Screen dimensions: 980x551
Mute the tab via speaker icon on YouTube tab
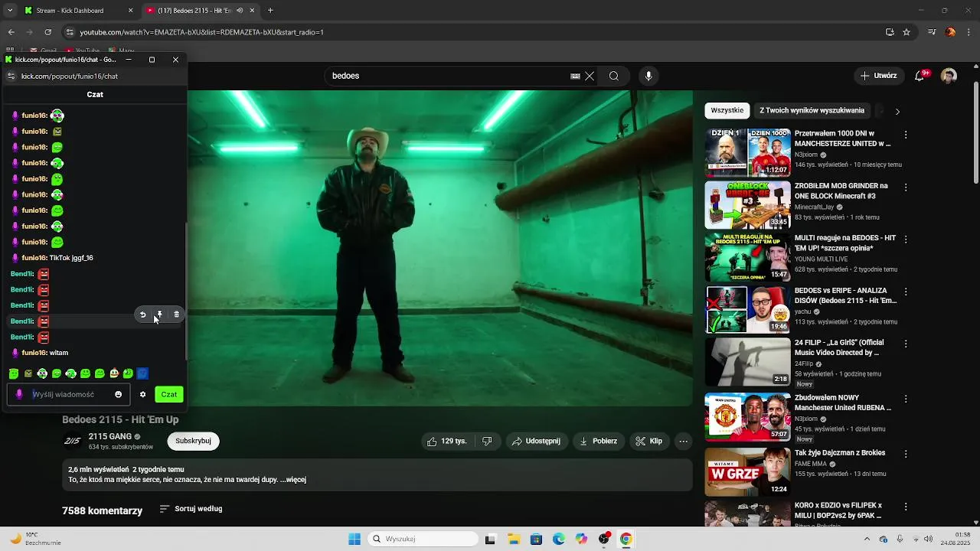point(240,11)
